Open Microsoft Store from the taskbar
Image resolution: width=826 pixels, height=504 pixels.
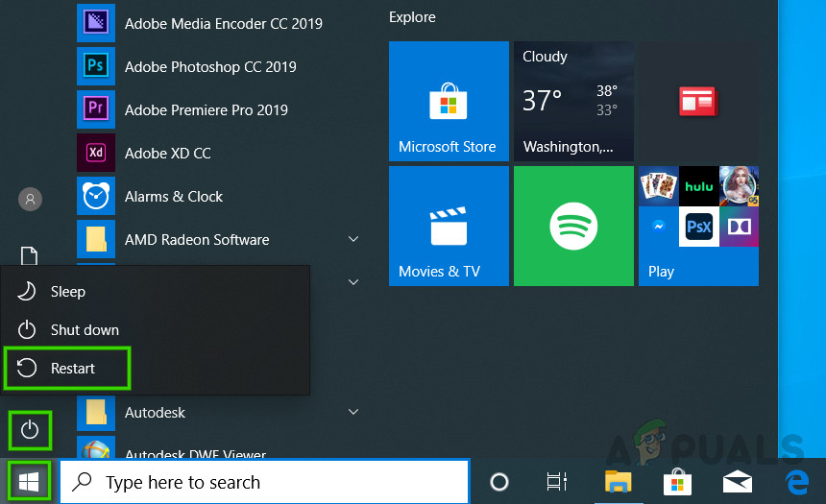(677, 481)
